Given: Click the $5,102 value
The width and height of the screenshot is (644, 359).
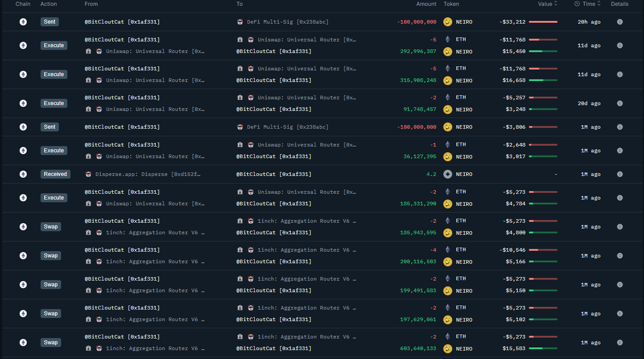Looking at the screenshot, I should (x=516, y=320).
